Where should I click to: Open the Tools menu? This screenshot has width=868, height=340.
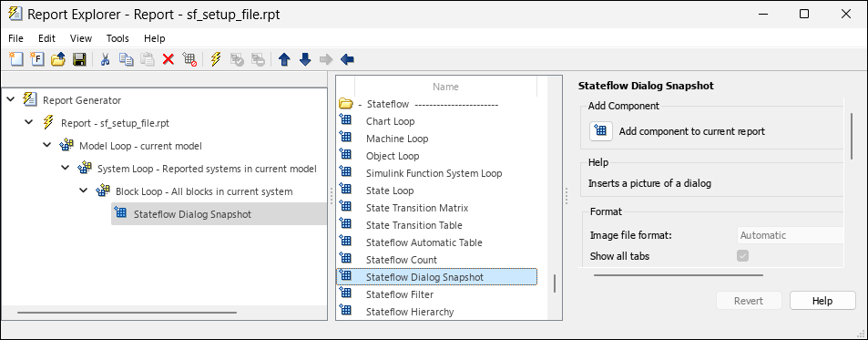click(117, 38)
